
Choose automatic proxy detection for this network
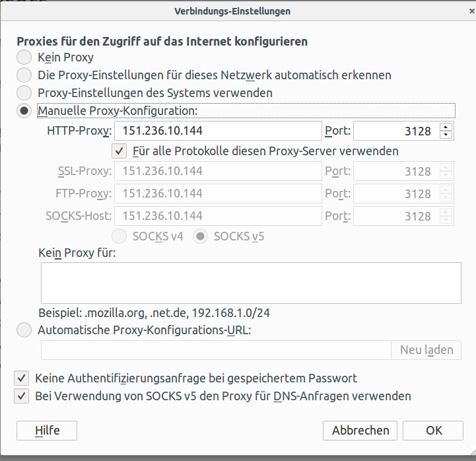[24, 75]
